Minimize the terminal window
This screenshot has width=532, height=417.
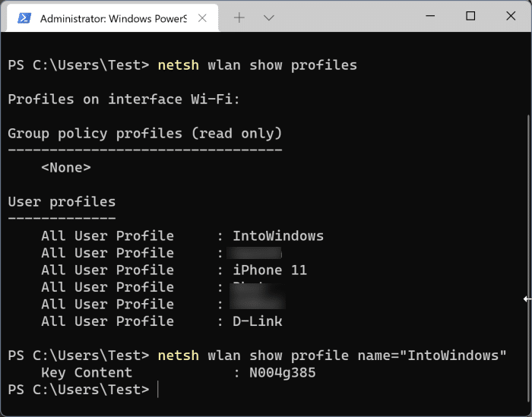coord(430,16)
